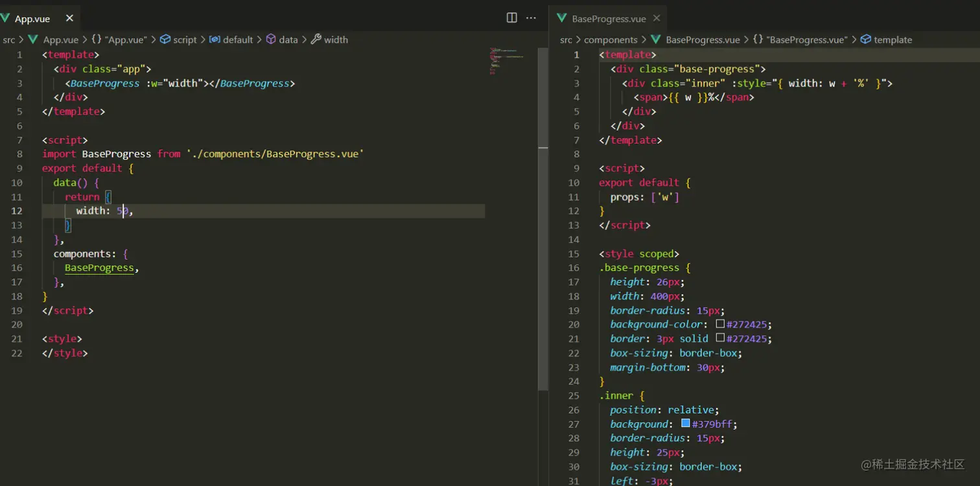Select the "BaseProgress.vue" braces breadcrumb

point(807,40)
